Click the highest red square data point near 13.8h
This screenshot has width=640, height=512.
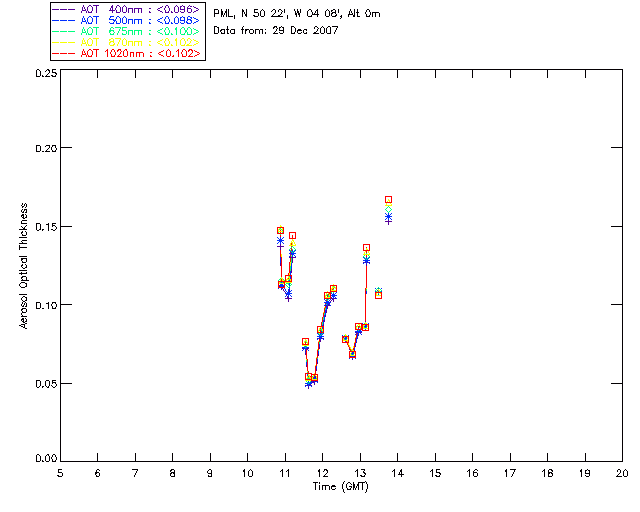[x=389, y=200]
